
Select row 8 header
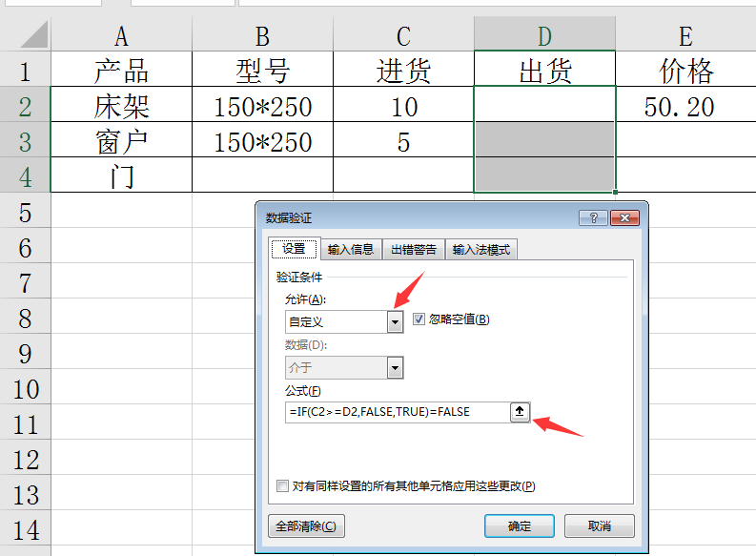click(25, 316)
